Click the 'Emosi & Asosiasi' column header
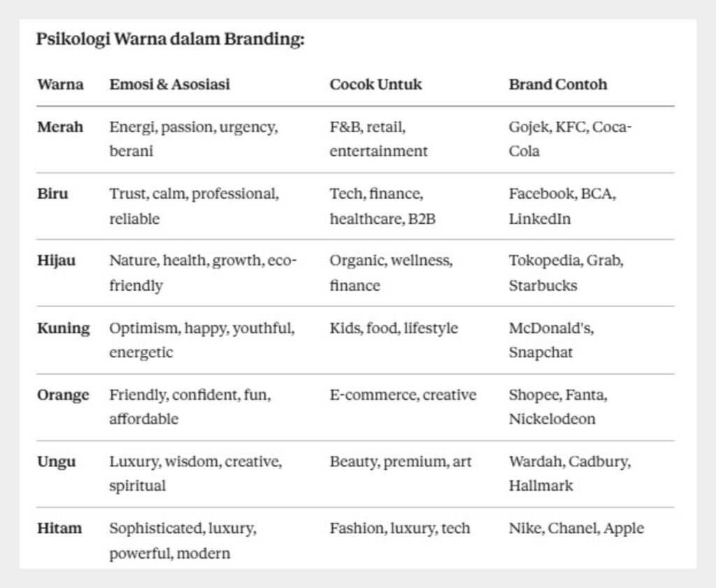Image resolution: width=716 pixels, height=588 pixels. pyautogui.click(x=169, y=85)
